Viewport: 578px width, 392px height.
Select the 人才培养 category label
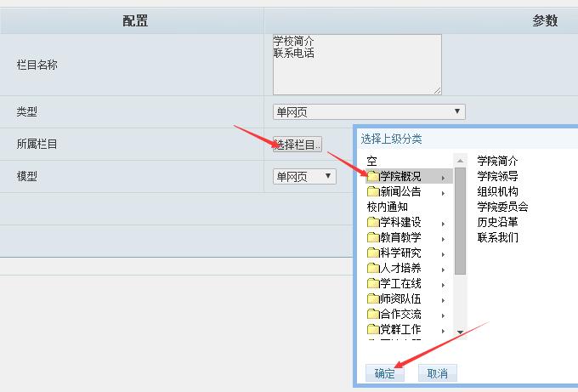pos(400,268)
